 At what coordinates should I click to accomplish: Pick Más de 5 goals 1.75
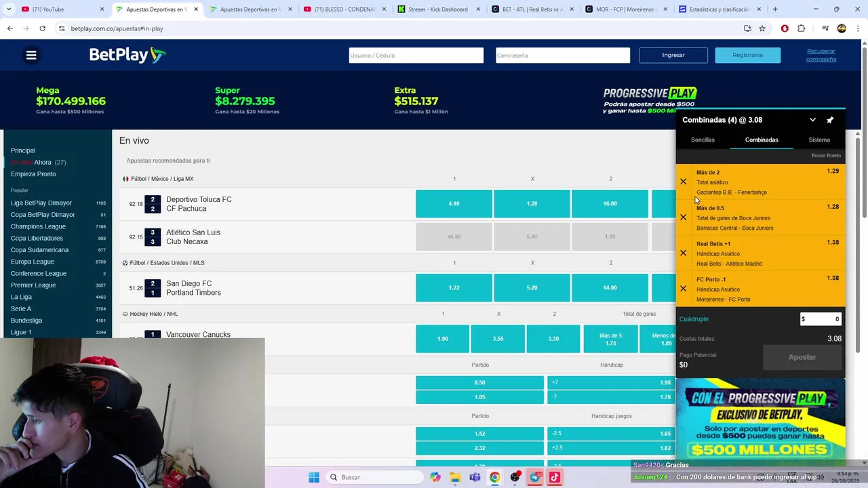click(610, 339)
